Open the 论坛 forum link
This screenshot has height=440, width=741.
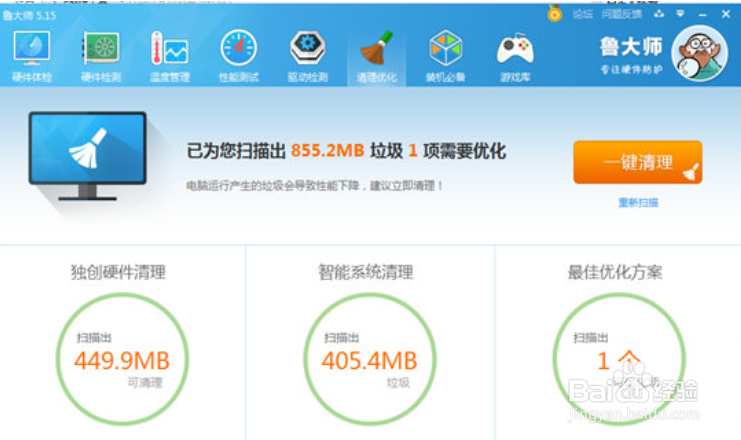pos(583,15)
